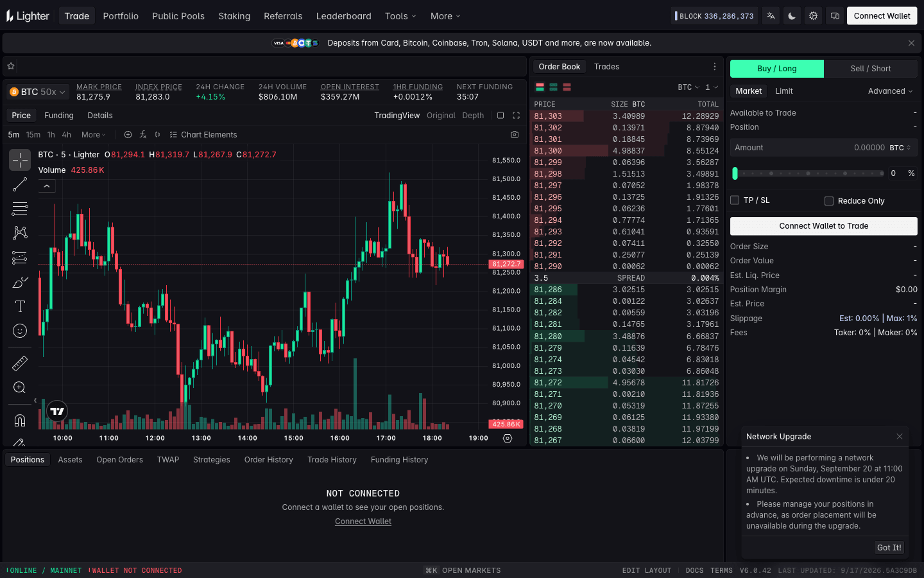Show only asks in order book
The height and width of the screenshot is (578, 924).
[567, 87]
